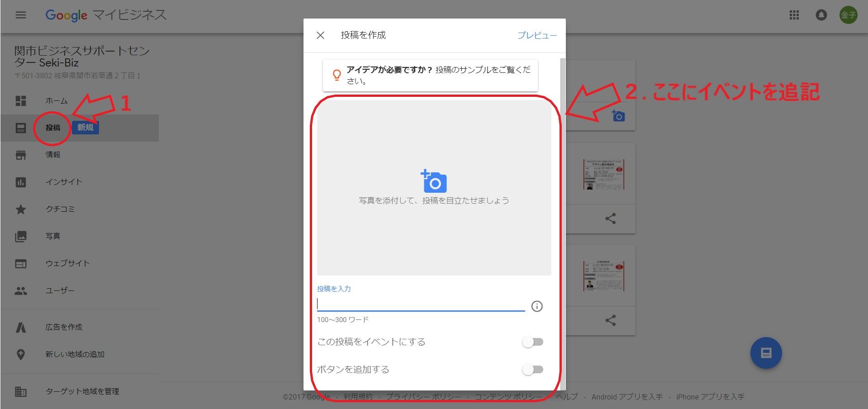Screen dimensions: 868x409
Task: Share the upper post card
Action: point(611,219)
